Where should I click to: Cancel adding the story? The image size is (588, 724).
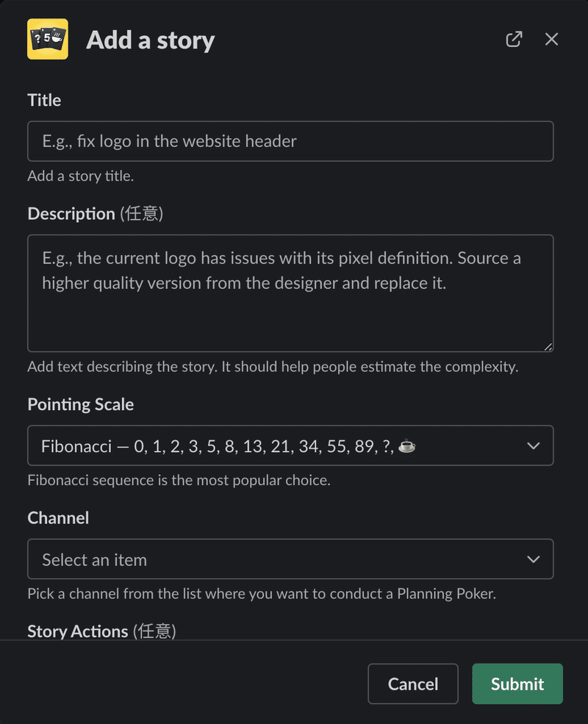coord(413,684)
